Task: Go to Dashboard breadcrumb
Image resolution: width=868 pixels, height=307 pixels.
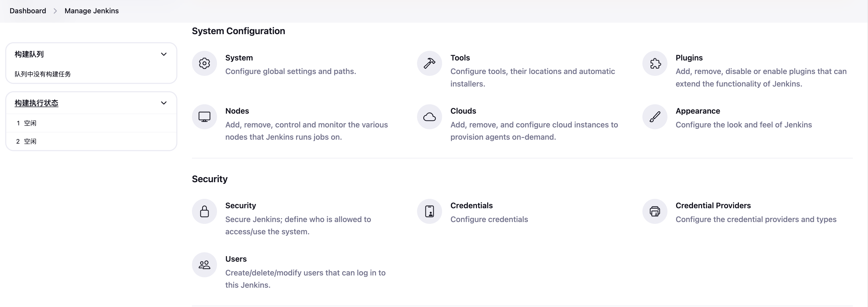Action: (28, 11)
